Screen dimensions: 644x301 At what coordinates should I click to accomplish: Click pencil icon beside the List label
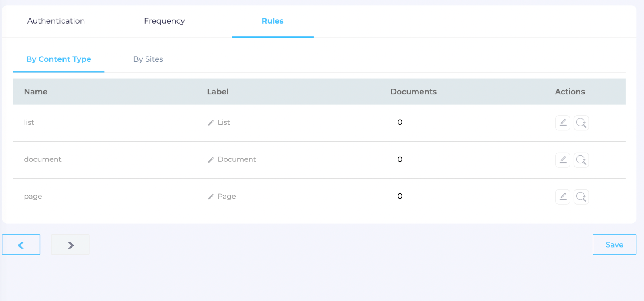pyautogui.click(x=211, y=123)
